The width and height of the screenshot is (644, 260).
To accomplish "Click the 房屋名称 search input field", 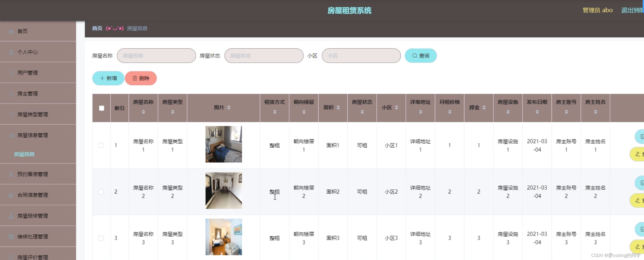I will pos(156,55).
